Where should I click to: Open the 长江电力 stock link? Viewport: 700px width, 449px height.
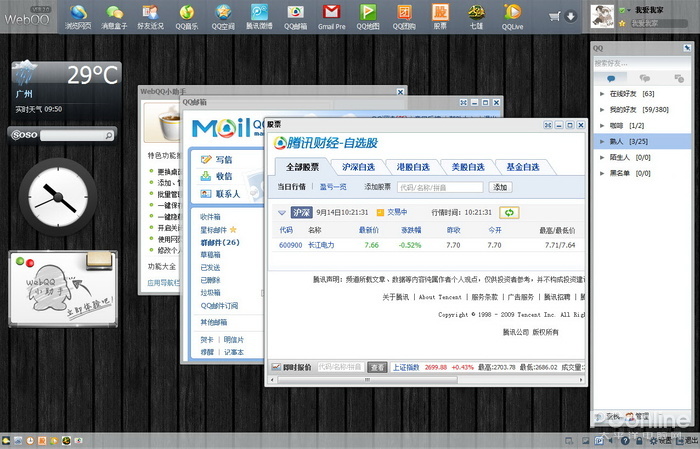tap(321, 245)
